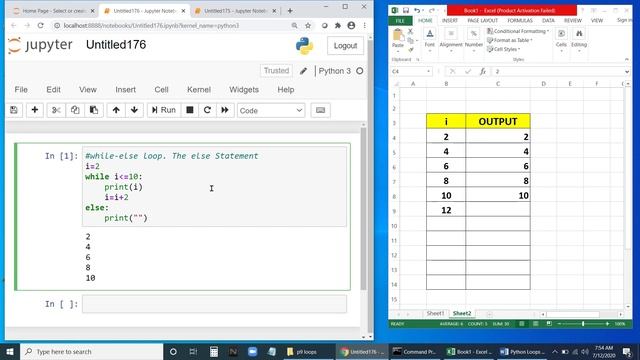640x360 pixels.
Task: Click the Insert Function fx icon
Action: point(482,71)
